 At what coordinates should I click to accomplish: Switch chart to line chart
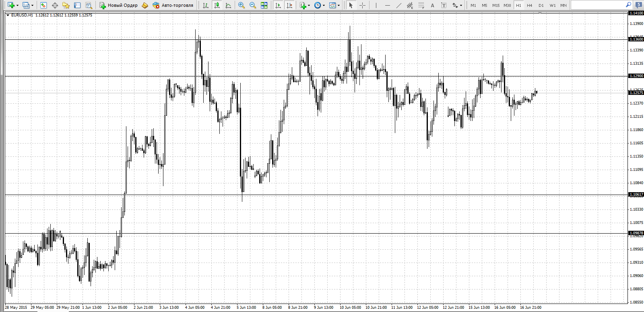[x=228, y=5]
